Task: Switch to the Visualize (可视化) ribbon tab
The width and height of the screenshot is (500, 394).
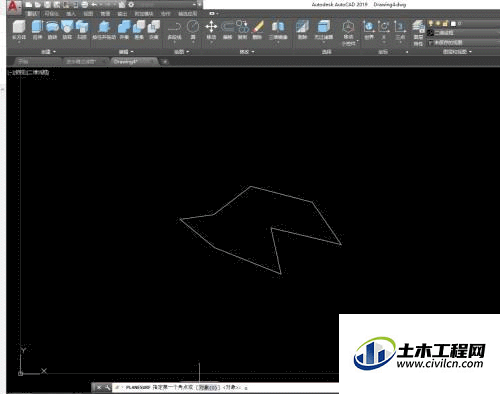Action: click(x=52, y=14)
